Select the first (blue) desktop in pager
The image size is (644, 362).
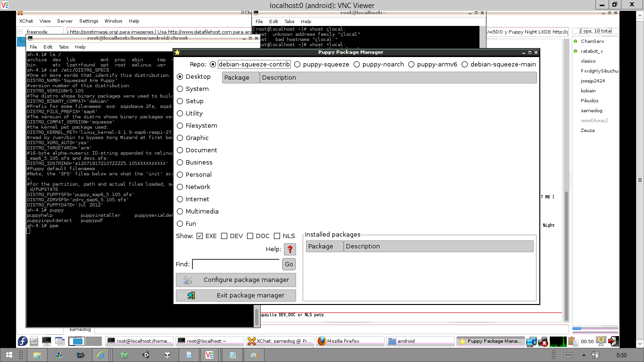coord(77,341)
